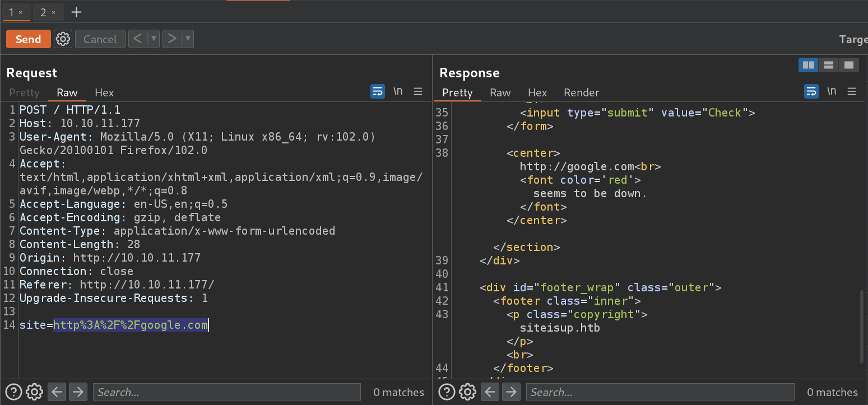The image size is (868, 405).
Task: Toggle word wrap in Response pane
Action: click(811, 91)
